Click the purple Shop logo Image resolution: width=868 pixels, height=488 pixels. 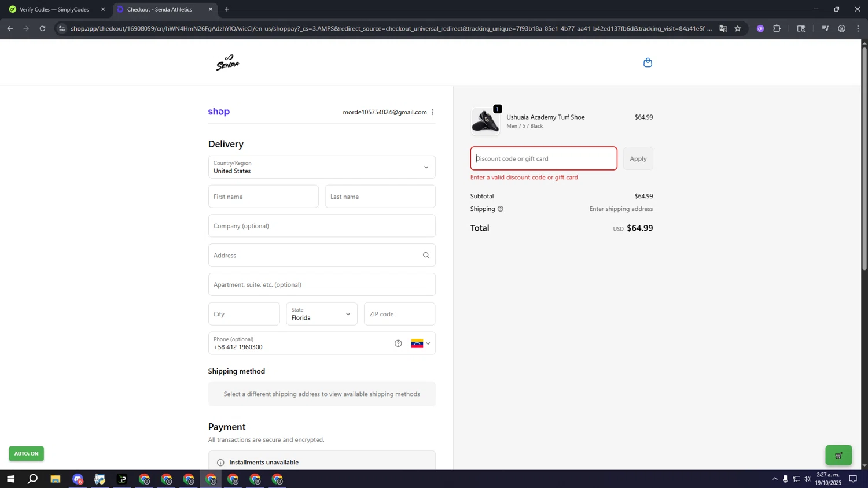pyautogui.click(x=219, y=112)
